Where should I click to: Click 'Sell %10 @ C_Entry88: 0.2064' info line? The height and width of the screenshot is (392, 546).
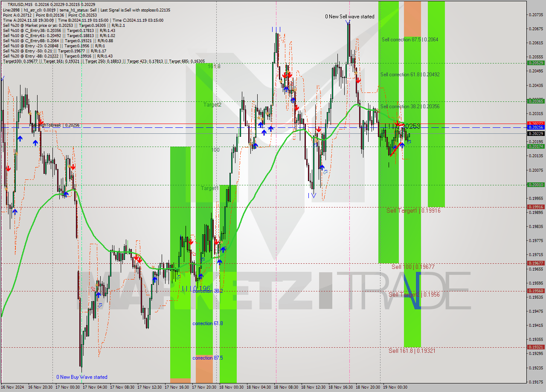58,40
